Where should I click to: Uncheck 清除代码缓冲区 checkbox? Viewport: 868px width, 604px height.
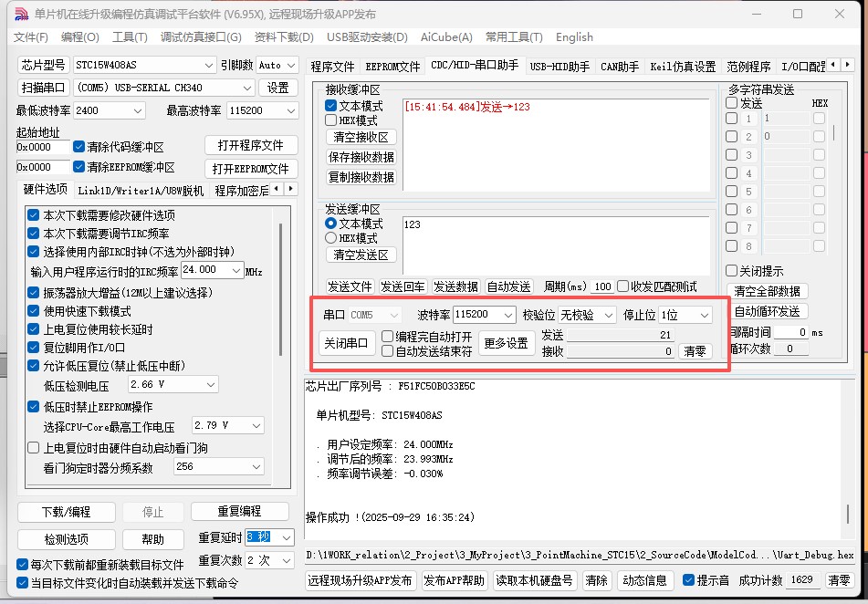coord(79,147)
